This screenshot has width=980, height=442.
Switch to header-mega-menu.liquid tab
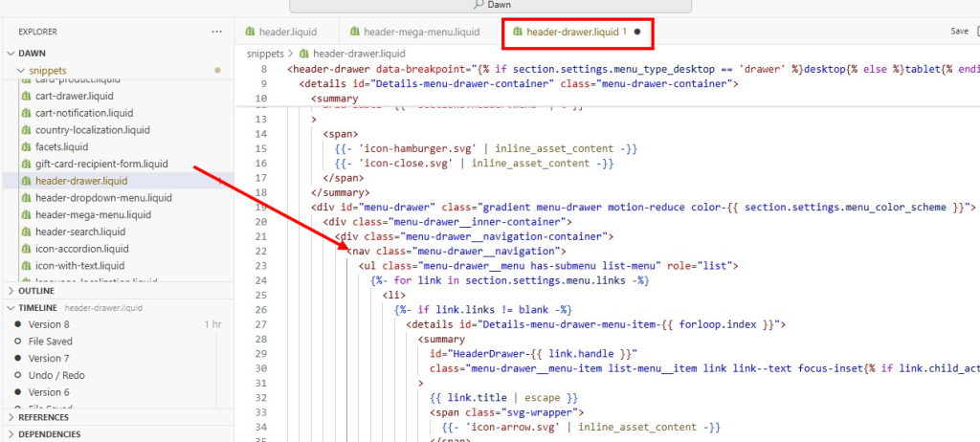coord(421,32)
